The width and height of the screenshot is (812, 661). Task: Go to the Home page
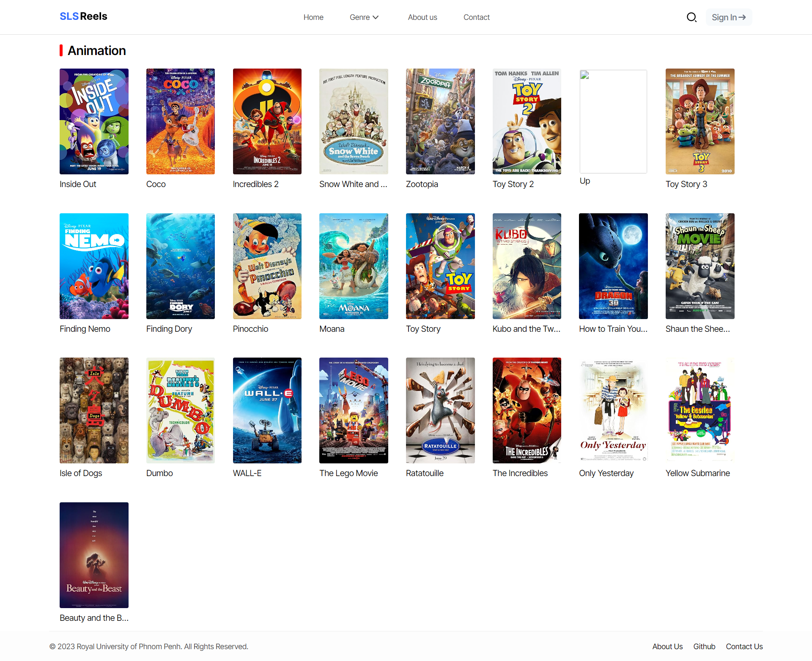point(313,17)
